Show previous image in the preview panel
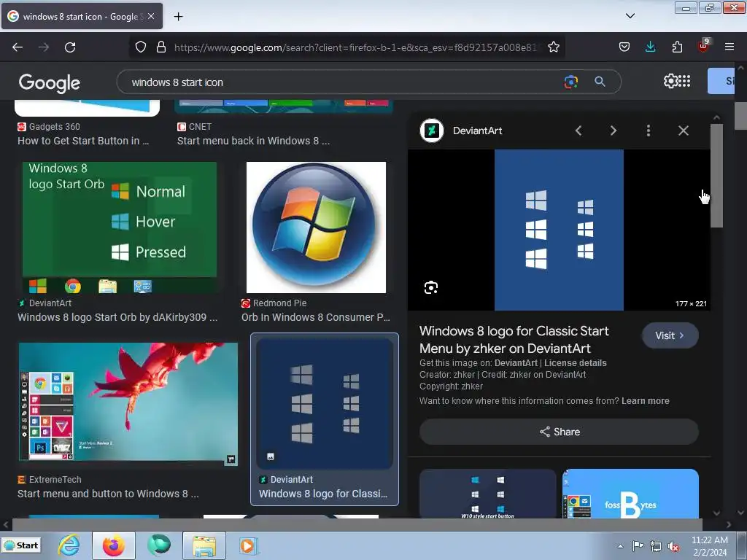Viewport: 747px width, 560px height. tap(578, 131)
